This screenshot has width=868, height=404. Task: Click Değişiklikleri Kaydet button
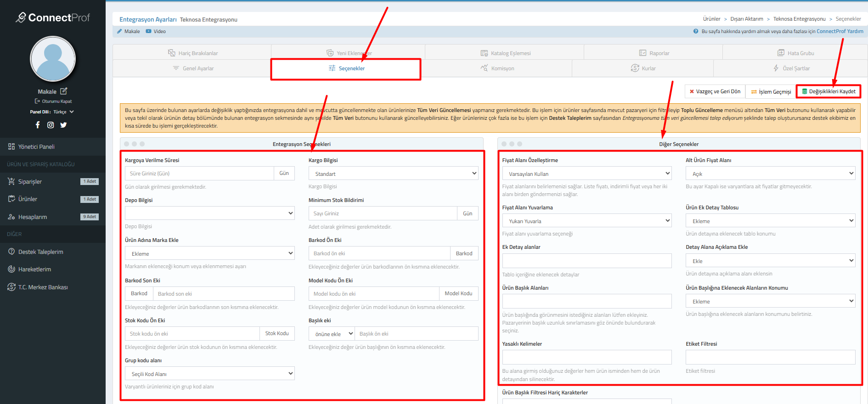pos(828,91)
